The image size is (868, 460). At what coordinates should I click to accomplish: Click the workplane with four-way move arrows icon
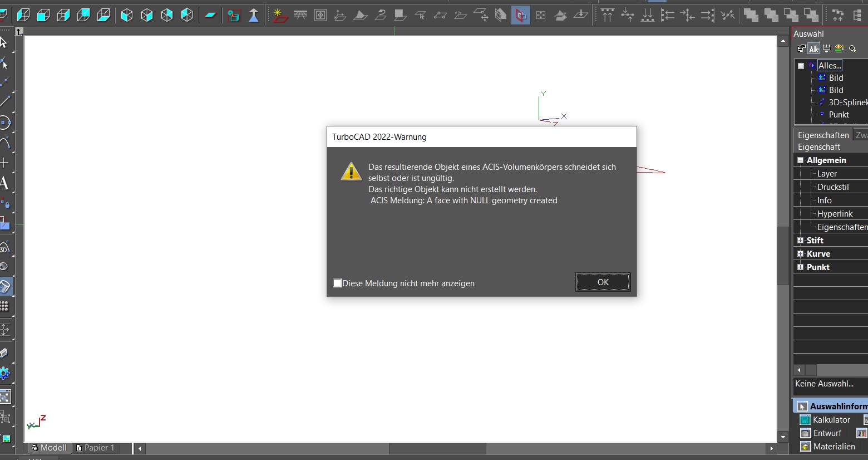tap(481, 16)
